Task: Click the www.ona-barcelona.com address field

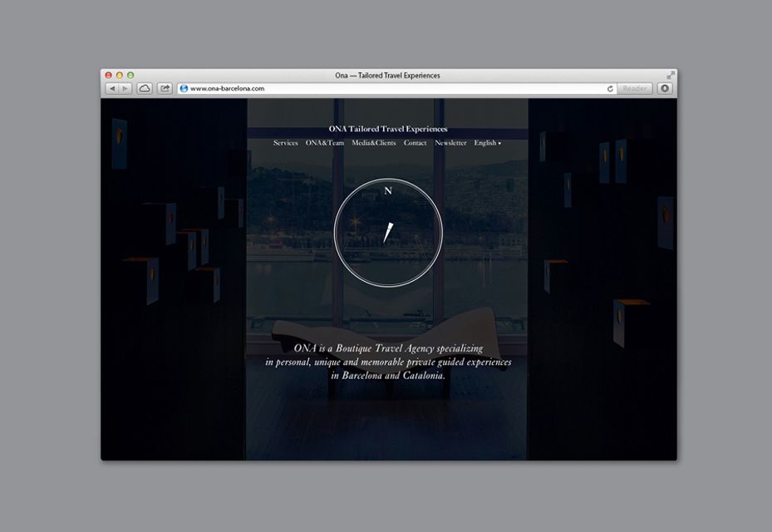Action: click(x=396, y=89)
